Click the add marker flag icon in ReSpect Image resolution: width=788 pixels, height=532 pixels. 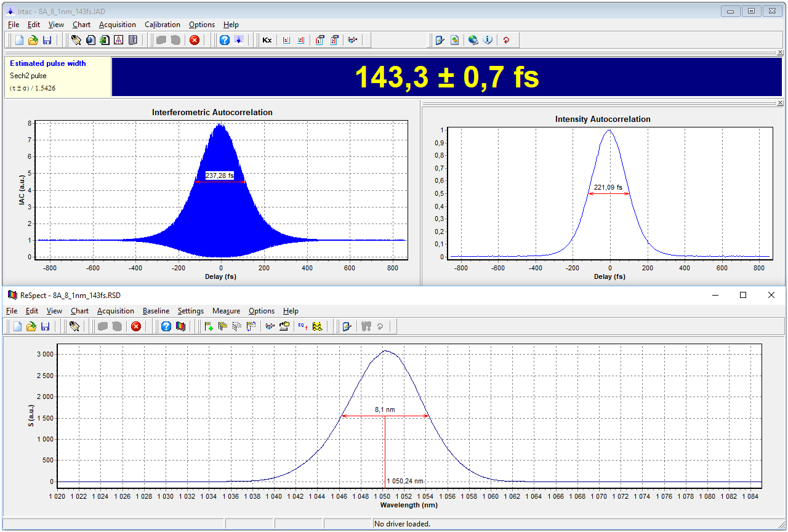pos(209,326)
